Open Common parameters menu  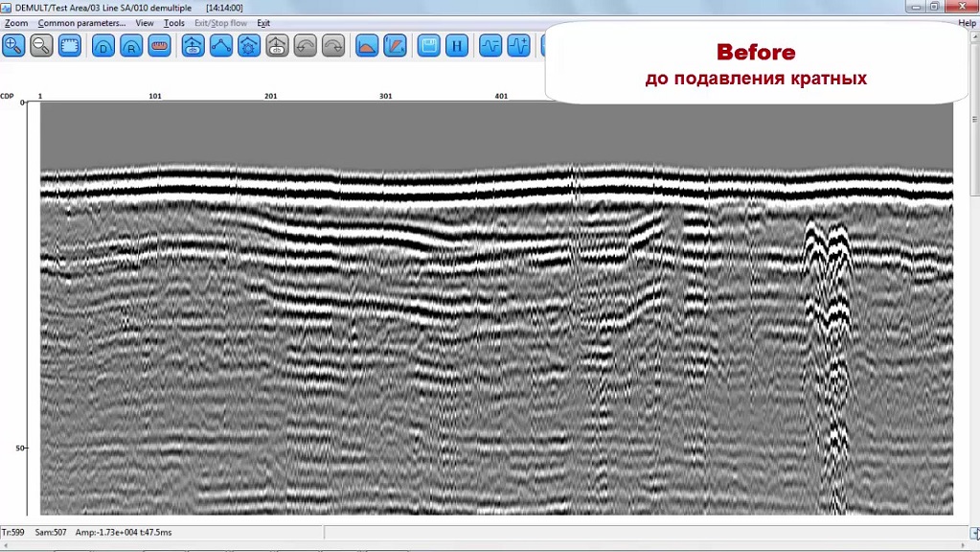tap(81, 23)
